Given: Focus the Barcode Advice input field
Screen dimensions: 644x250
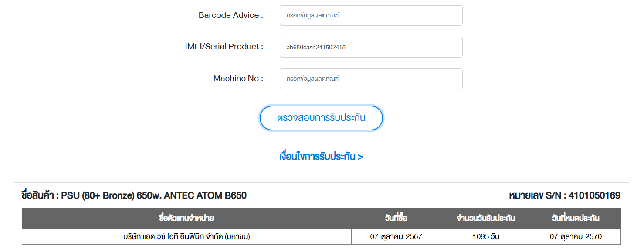Looking at the screenshot, I should [x=371, y=15].
